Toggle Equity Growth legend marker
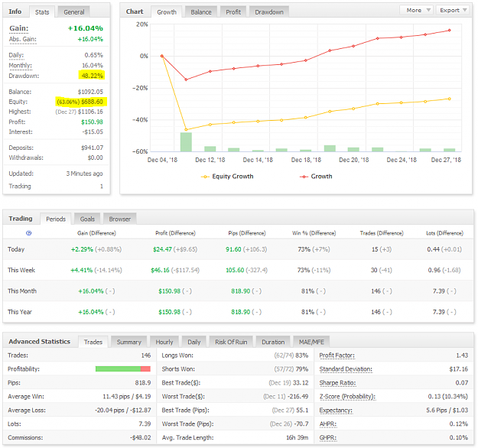478x448 pixels. tap(205, 177)
